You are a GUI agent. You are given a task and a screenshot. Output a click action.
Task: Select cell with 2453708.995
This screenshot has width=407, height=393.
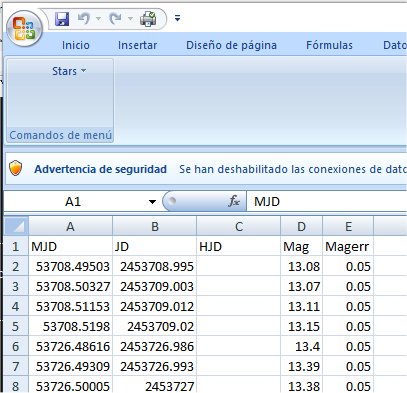coord(155,266)
